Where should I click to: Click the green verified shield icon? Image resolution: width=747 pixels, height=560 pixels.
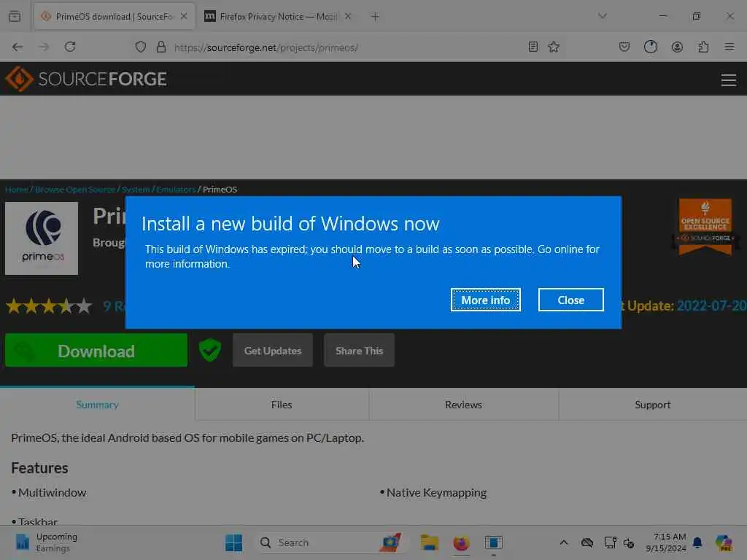click(210, 351)
